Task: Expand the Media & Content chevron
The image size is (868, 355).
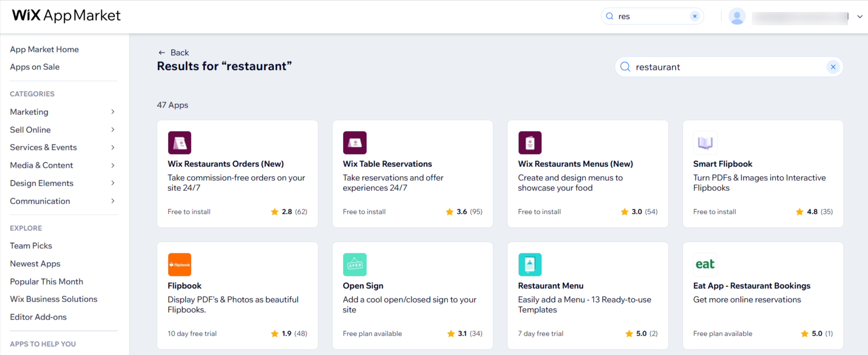Action: 113,165
